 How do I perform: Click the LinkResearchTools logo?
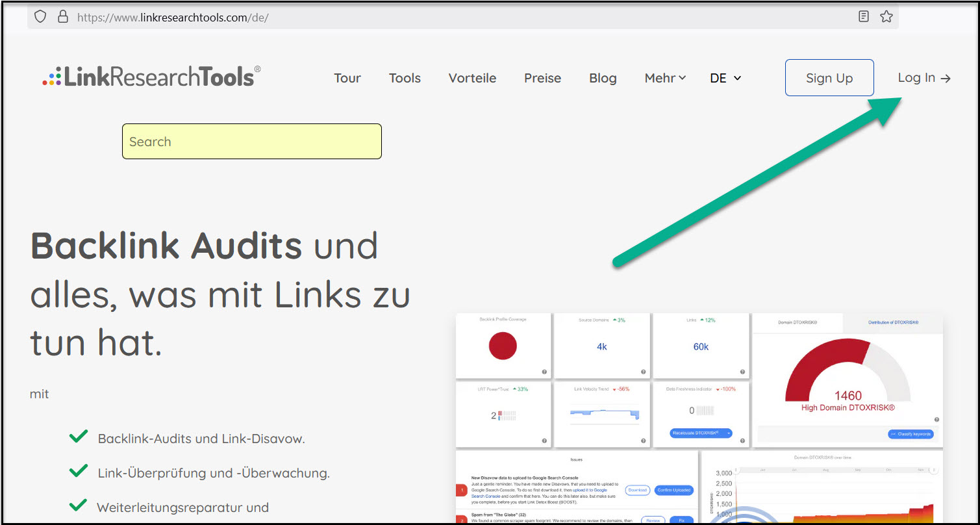(x=151, y=77)
